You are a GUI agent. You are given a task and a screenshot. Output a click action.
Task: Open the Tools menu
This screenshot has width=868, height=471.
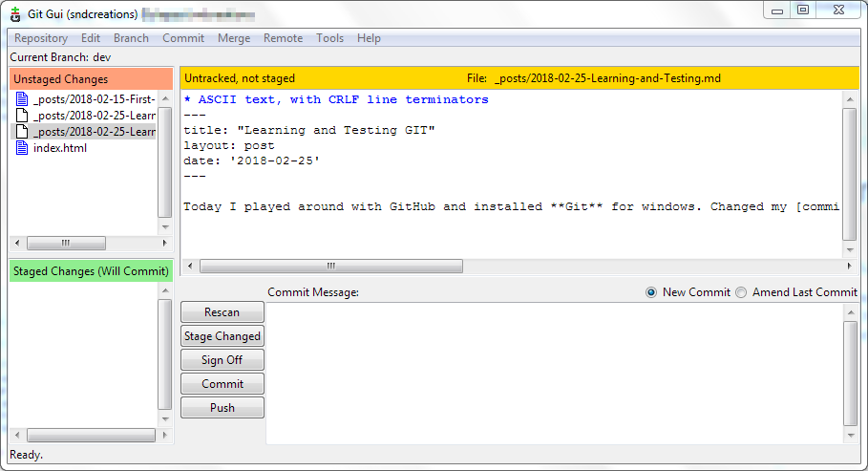[330, 38]
